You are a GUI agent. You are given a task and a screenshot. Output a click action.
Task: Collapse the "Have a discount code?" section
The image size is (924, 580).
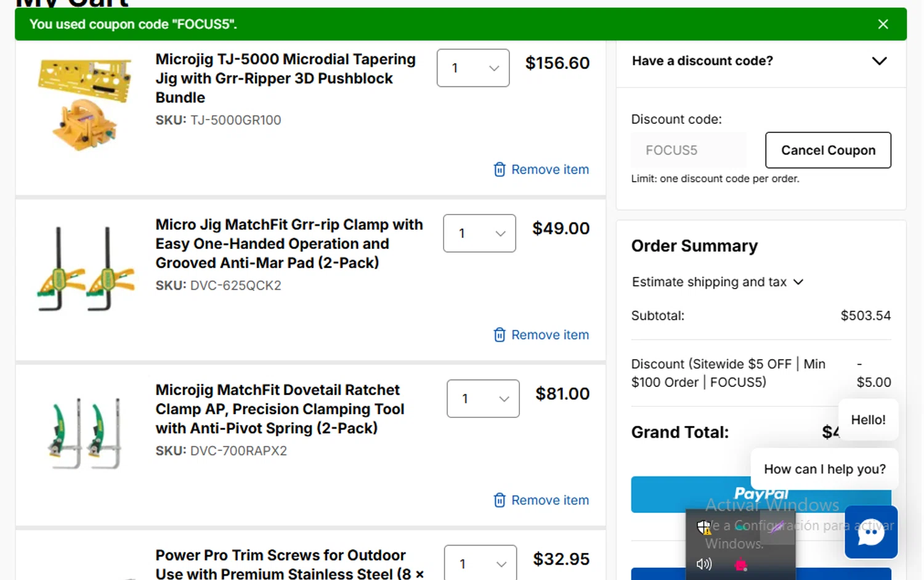[x=879, y=61]
